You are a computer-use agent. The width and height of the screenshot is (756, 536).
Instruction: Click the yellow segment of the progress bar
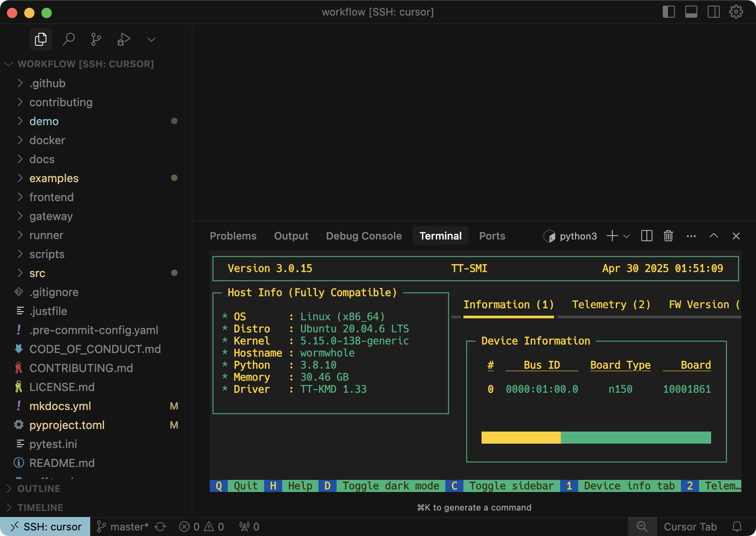[521, 438]
